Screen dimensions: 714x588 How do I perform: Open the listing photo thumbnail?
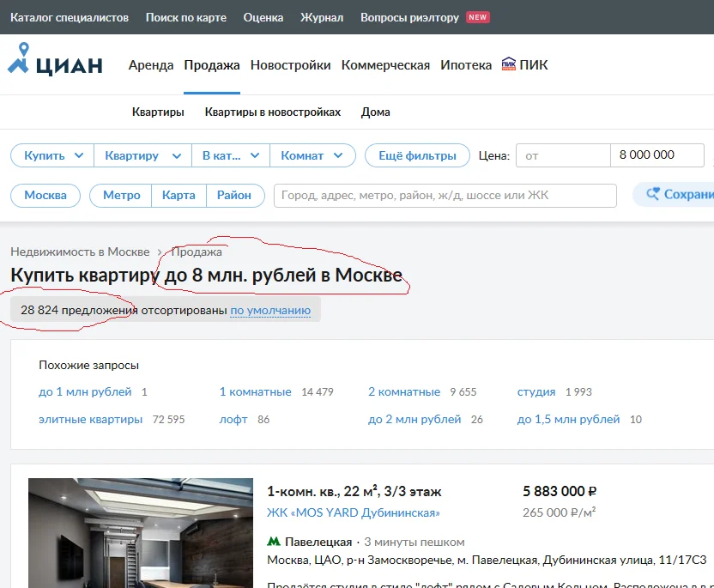click(x=141, y=533)
